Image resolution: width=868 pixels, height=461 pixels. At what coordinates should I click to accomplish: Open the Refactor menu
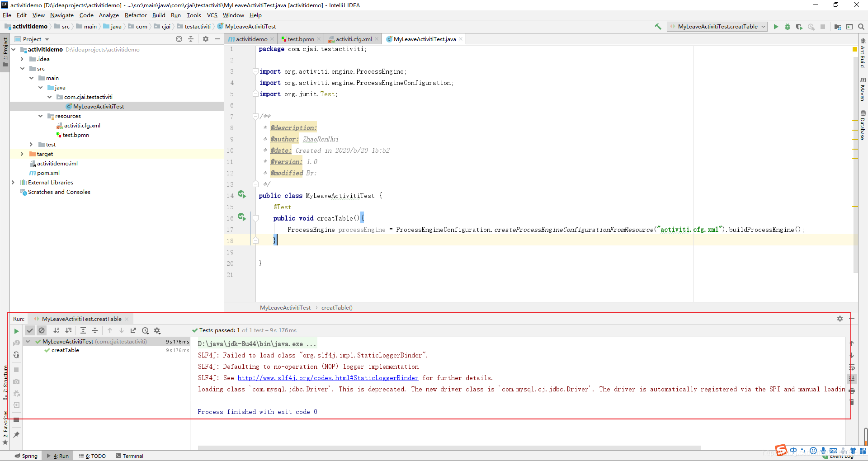pyautogui.click(x=136, y=15)
